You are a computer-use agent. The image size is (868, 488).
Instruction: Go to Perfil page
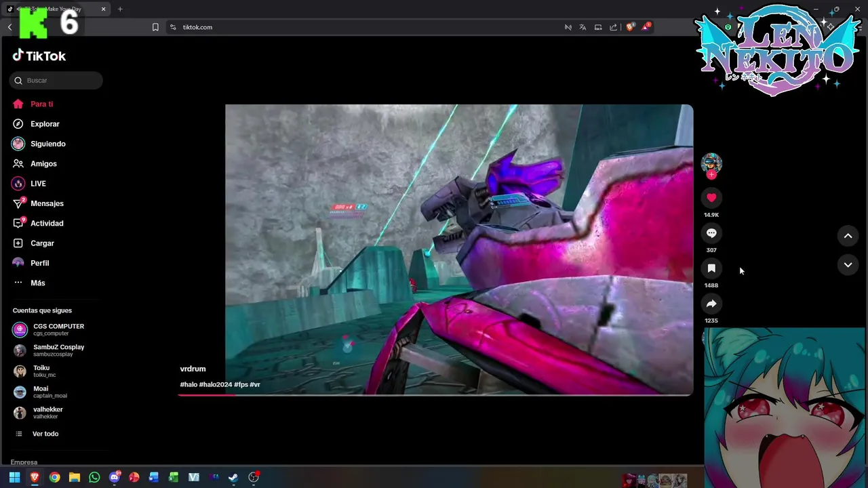coord(31,263)
